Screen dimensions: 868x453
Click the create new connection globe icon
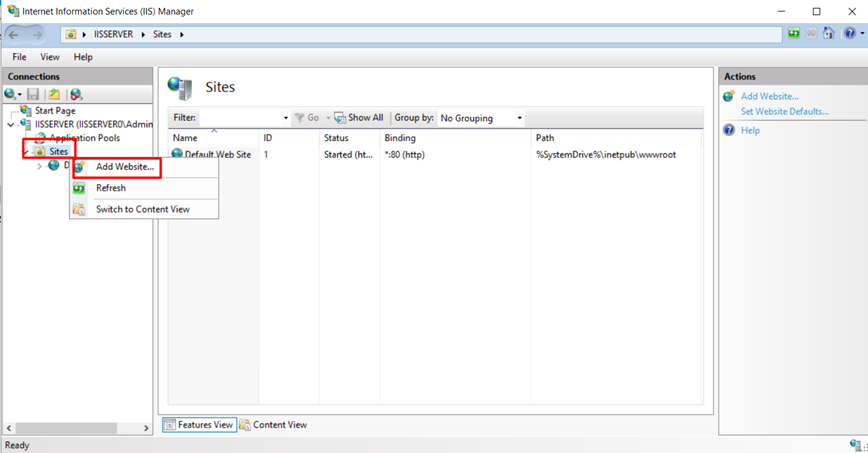tap(10, 94)
